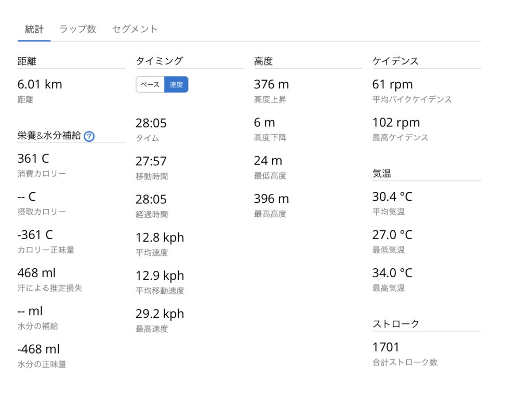Click the 29.2 kph 最高速度 value
Screen dimensions: 532x417
coord(160,314)
